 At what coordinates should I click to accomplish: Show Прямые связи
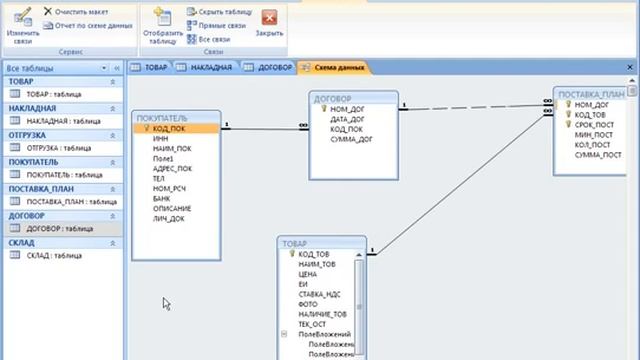pyautogui.click(x=217, y=25)
